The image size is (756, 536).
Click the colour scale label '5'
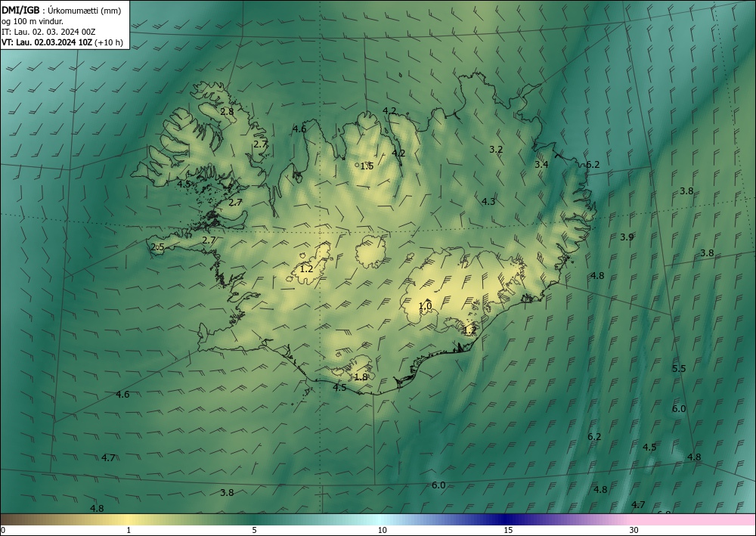coord(254,530)
